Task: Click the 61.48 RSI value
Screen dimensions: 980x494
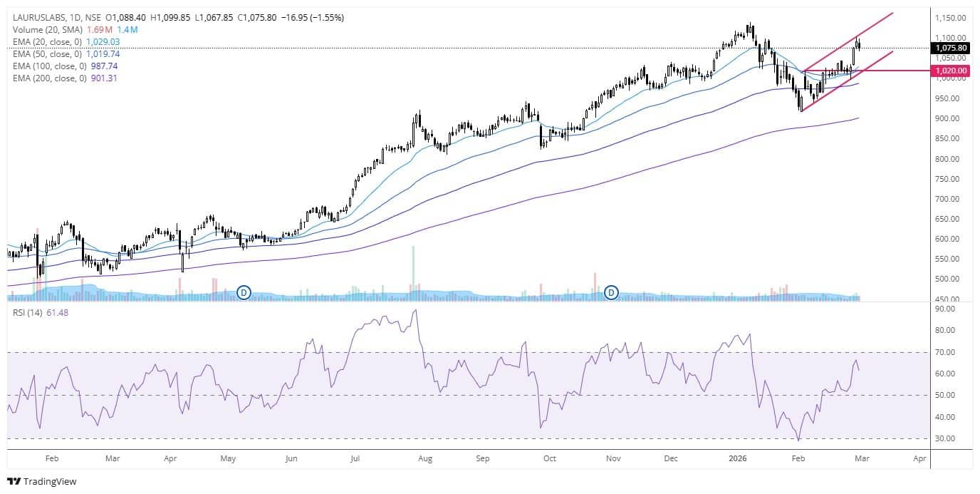Action: 58,313
